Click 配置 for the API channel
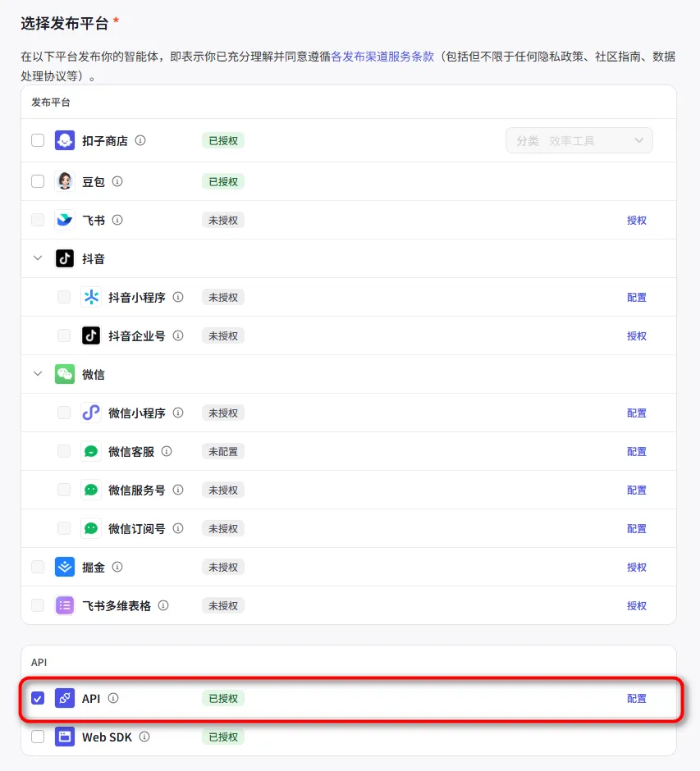The width and height of the screenshot is (700, 771). pyautogui.click(x=637, y=698)
